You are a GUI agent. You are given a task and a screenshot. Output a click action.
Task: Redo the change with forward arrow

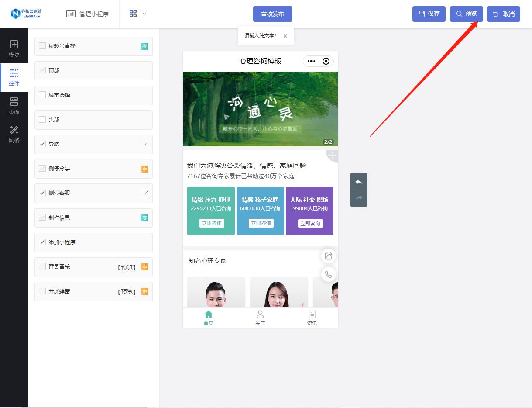click(359, 198)
